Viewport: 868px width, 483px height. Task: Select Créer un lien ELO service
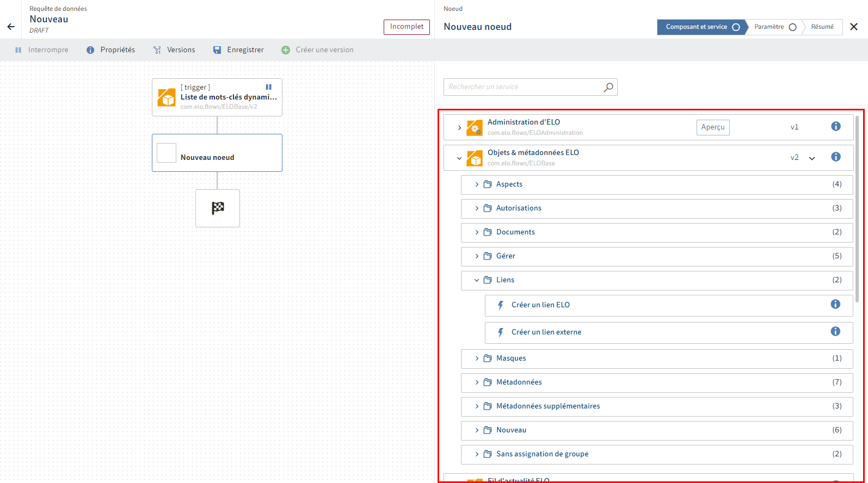(669, 305)
